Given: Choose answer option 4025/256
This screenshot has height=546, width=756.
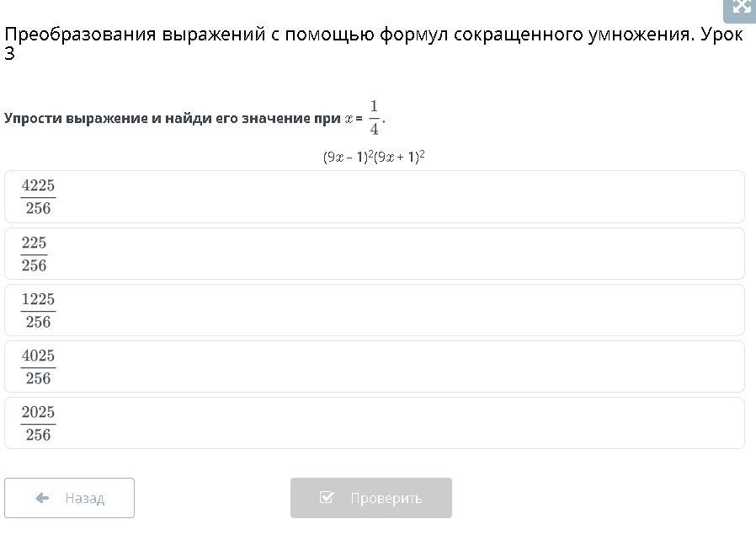Looking at the screenshot, I should [x=374, y=367].
